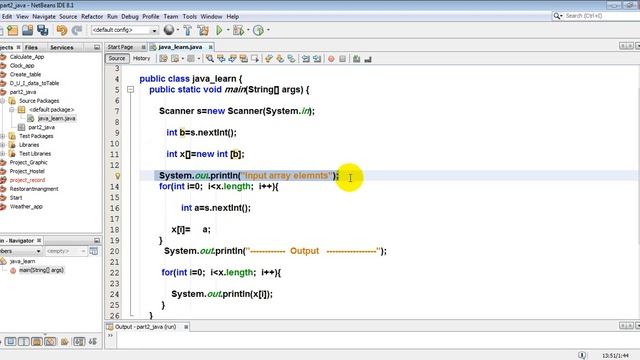Click the Redo arrow icon
Image resolution: width=640 pixels, height=360 pixels.
77,30
